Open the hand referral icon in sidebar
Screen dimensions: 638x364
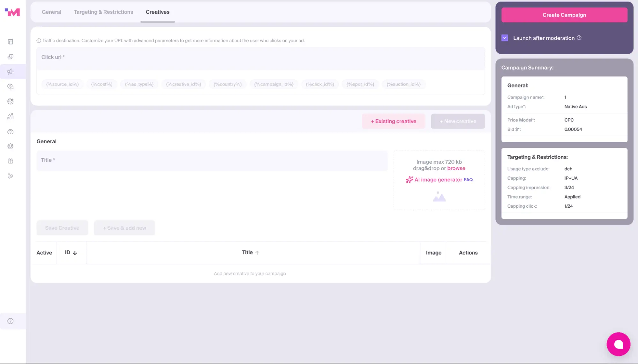point(11,176)
